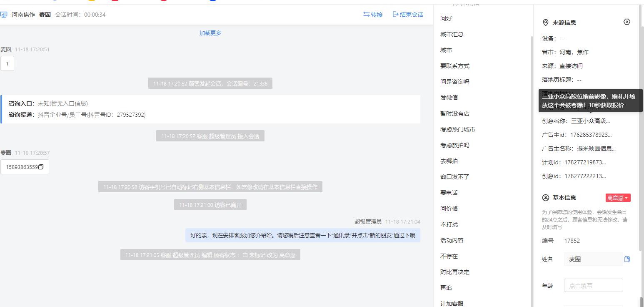Image resolution: width=644 pixels, height=307 pixels.
Task: Select quick reply 要联系方式
Action: pos(455,66)
